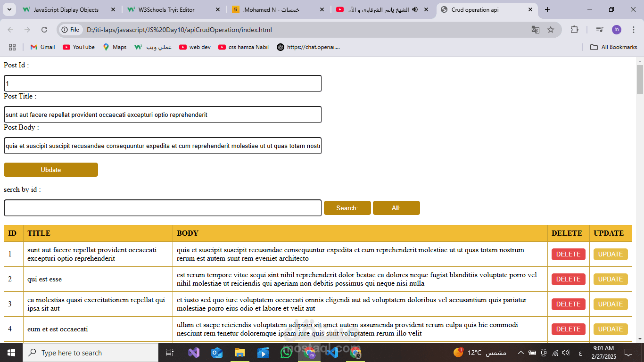This screenshot has width=644, height=362.
Task: Click DELETE for 'qui est esse' row
Action: click(569, 279)
